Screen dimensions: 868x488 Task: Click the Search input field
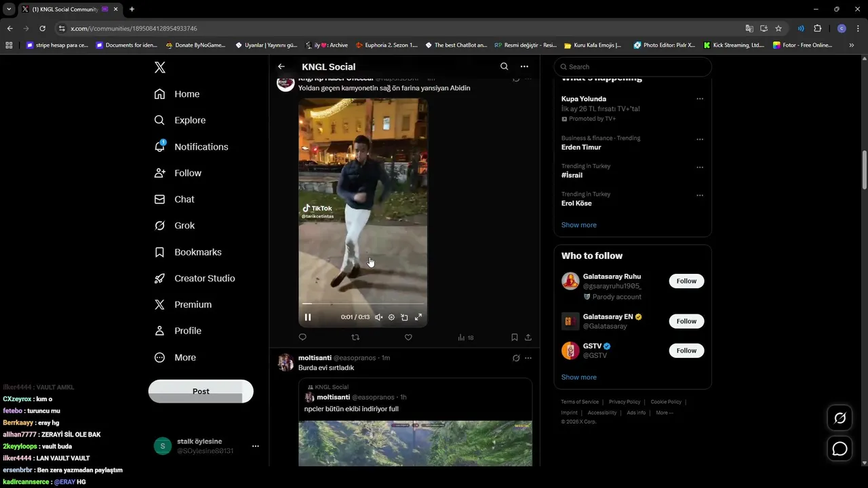pyautogui.click(x=633, y=66)
